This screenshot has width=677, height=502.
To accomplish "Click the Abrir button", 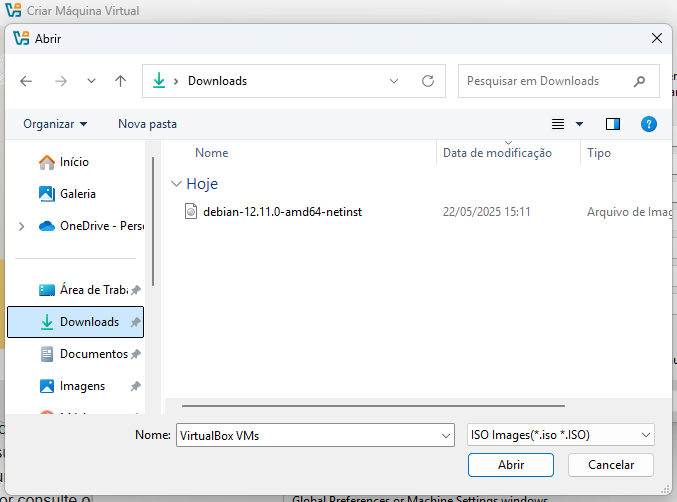I will tap(511, 465).
